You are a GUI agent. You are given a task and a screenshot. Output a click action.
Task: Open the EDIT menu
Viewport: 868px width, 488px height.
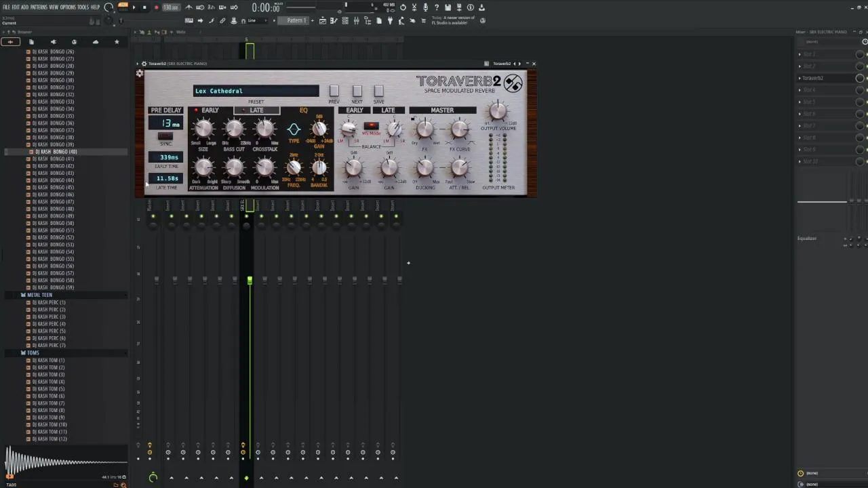coord(16,7)
